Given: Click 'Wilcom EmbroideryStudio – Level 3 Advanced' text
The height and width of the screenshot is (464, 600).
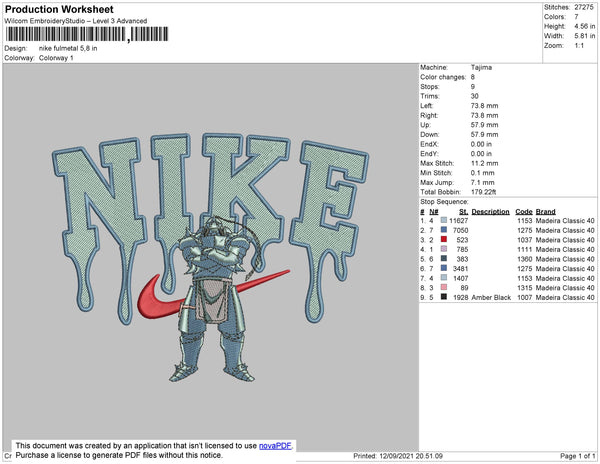Looking at the screenshot, I should click(76, 21).
